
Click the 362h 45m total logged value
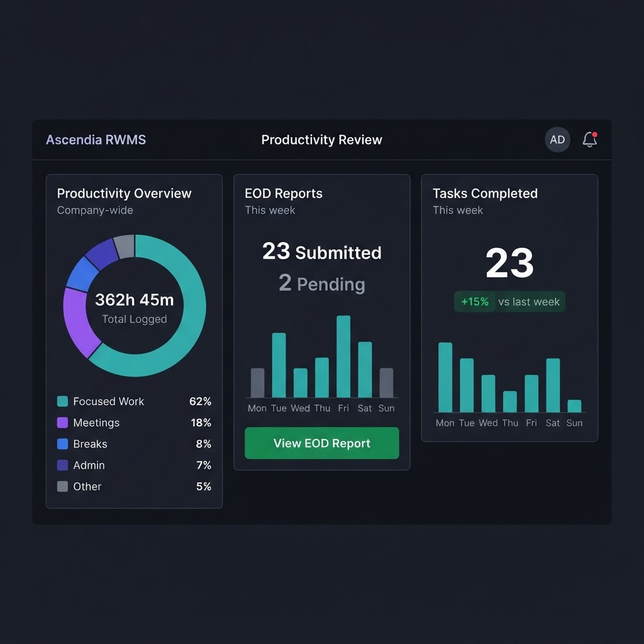coord(135,300)
